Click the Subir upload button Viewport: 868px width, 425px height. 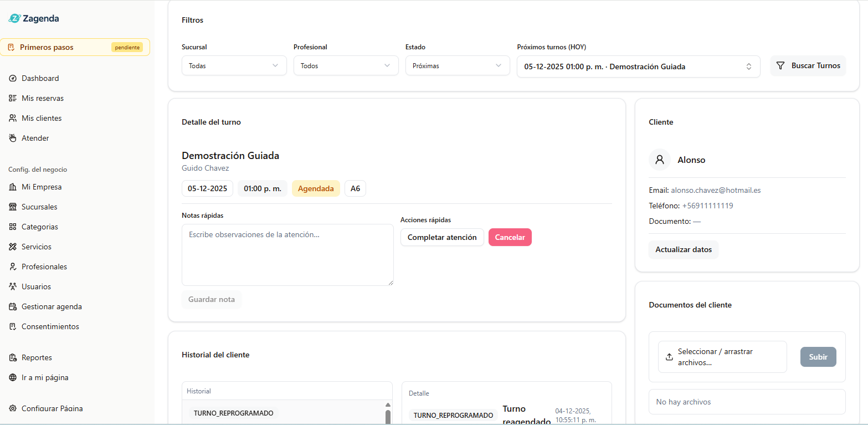tap(818, 357)
